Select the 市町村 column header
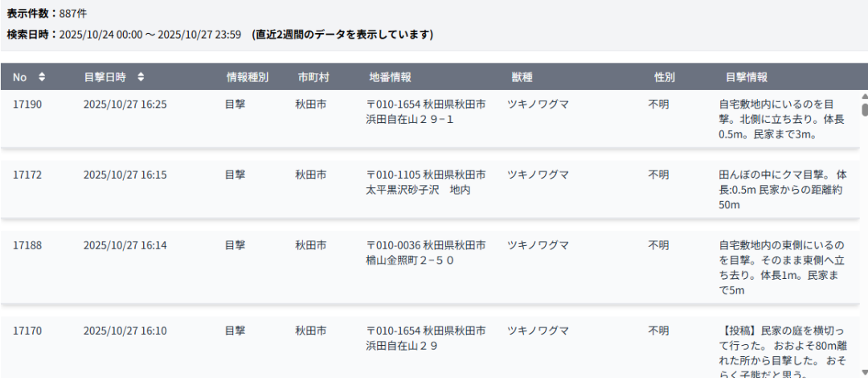 (313, 77)
